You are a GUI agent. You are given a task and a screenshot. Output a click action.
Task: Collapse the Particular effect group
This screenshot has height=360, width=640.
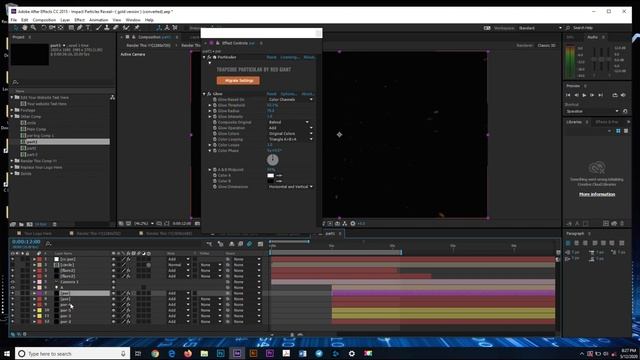[x=204, y=57]
